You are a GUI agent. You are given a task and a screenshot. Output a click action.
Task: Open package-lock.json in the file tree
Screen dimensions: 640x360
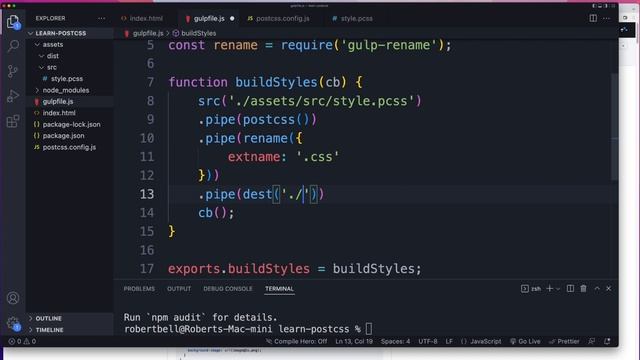tap(71, 124)
